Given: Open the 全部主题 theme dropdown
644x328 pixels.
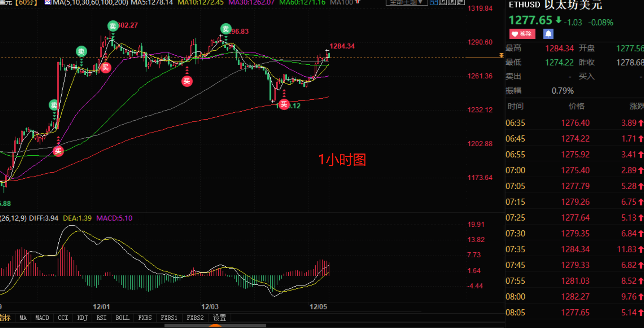Looking at the screenshot, I should click(406, 2).
